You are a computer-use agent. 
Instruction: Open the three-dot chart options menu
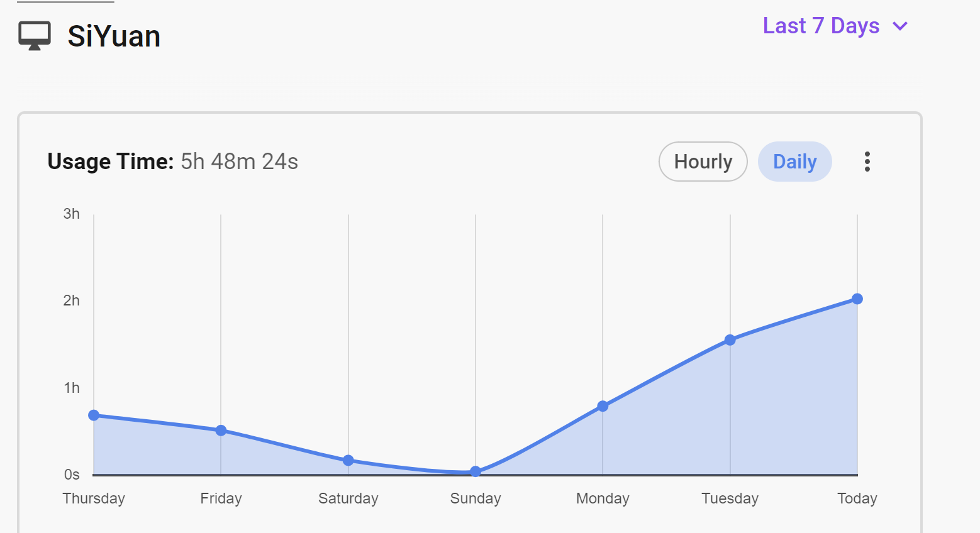pyautogui.click(x=867, y=162)
